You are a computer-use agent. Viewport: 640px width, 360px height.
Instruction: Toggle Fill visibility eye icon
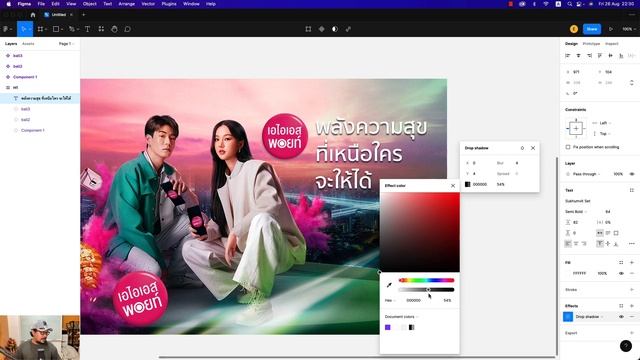coord(621,273)
